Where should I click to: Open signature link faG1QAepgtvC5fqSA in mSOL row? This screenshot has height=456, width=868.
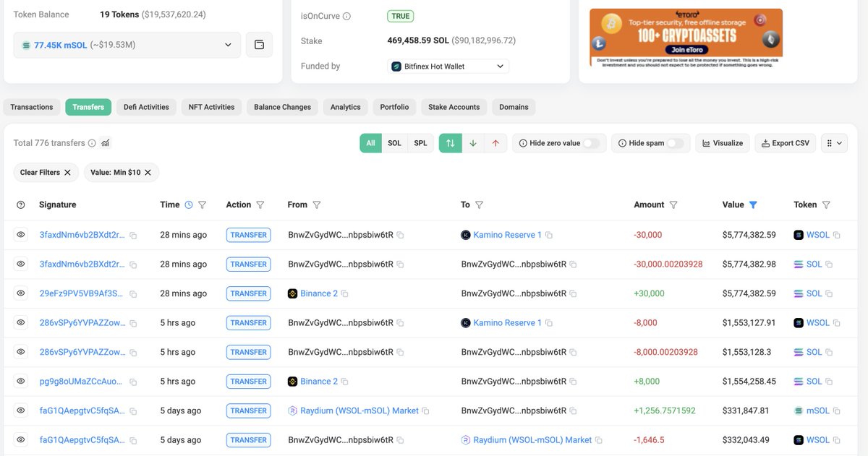[x=82, y=410]
